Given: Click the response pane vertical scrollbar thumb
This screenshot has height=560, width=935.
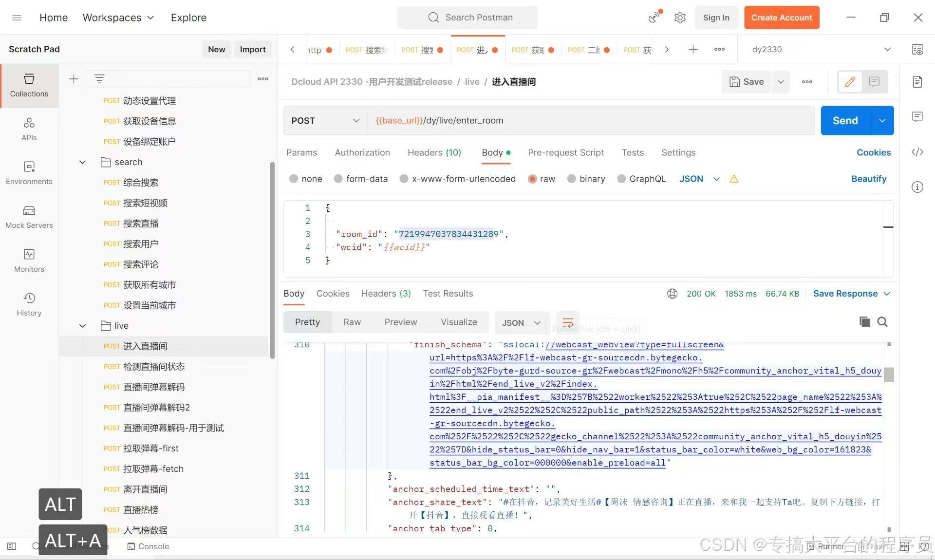Looking at the screenshot, I should click(x=889, y=374).
